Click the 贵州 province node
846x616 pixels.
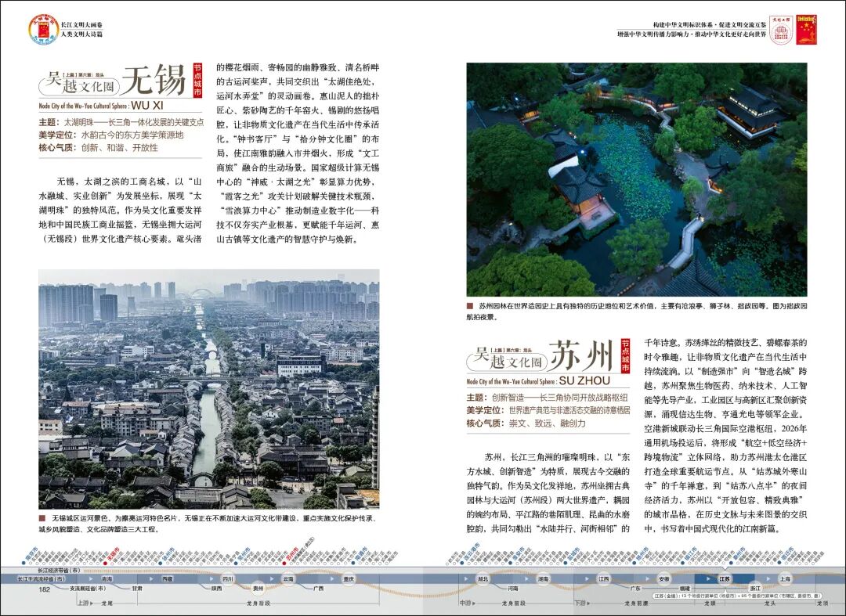[x=258, y=589]
